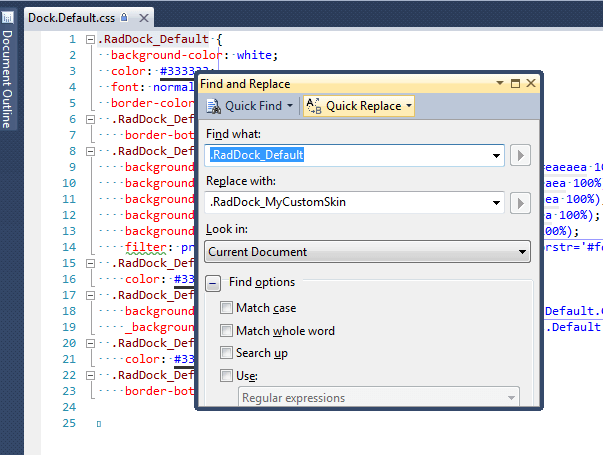Expand the Replace with history dropdown

coord(497,203)
